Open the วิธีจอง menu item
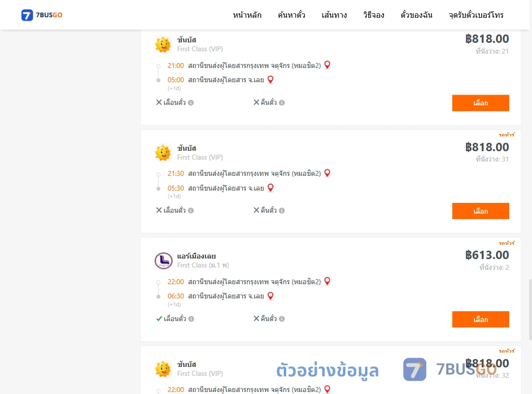This screenshot has height=394, width=532. 373,15
